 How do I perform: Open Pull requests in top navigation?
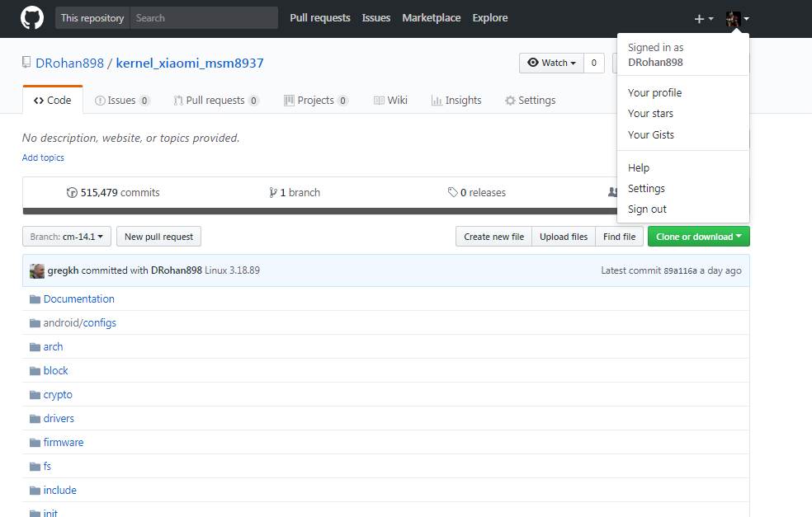click(320, 17)
